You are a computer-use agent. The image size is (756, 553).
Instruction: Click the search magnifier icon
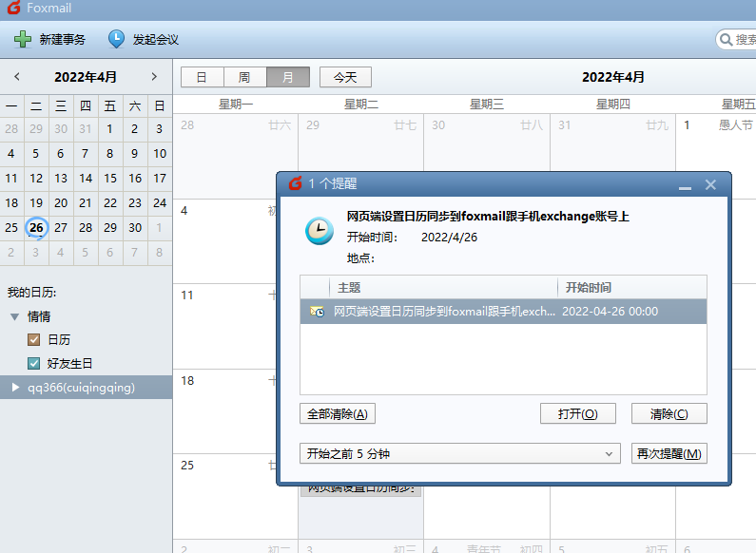click(726, 40)
